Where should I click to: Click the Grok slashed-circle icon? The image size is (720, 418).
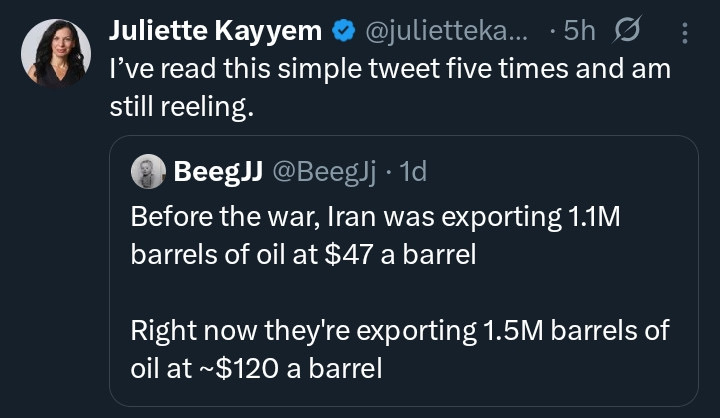pos(627,31)
